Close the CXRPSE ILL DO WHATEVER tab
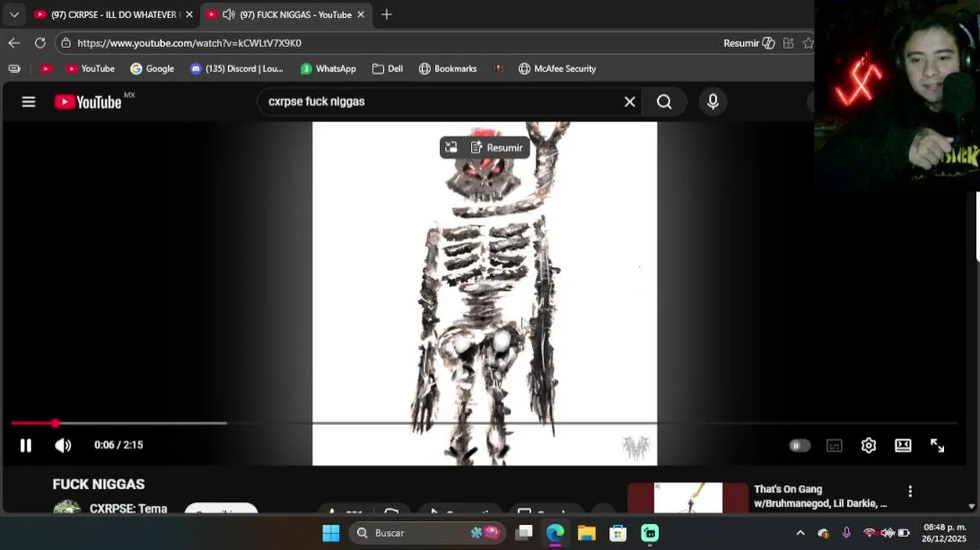This screenshot has height=550, width=980. [x=189, y=15]
